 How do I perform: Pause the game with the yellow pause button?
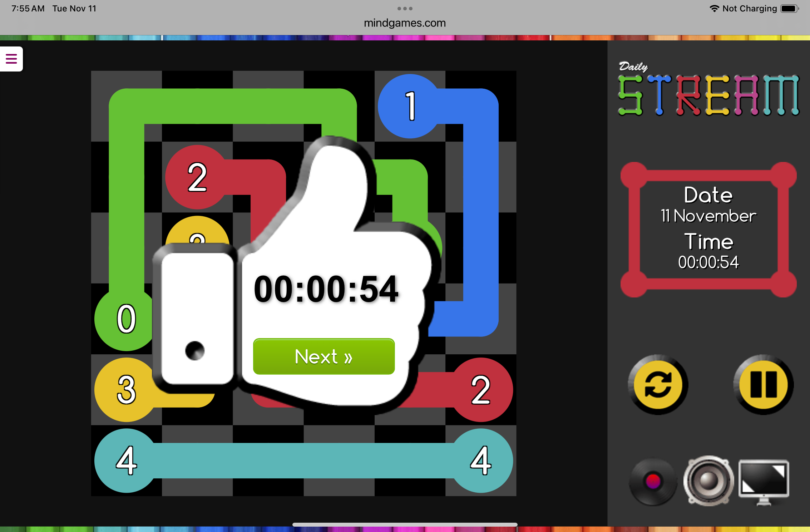(x=764, y=385)
